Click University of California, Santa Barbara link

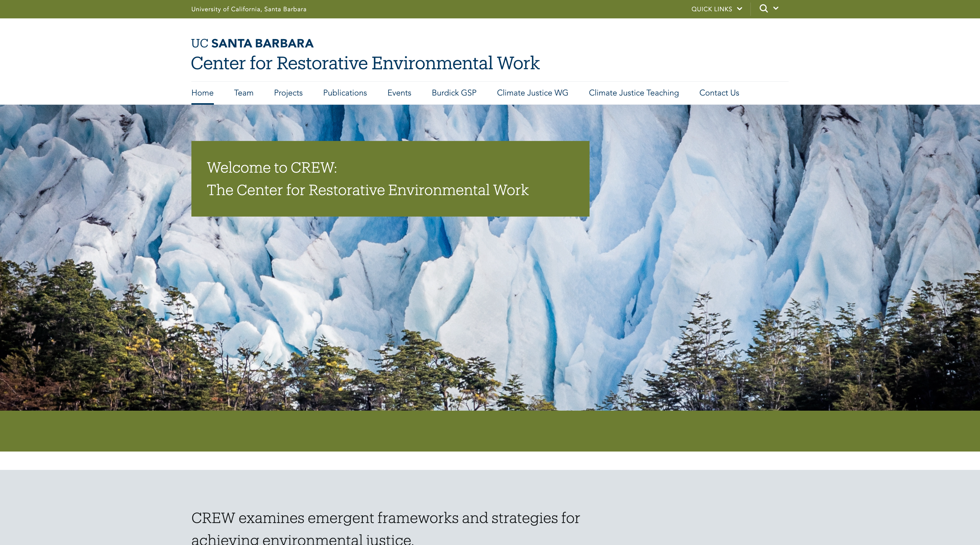click(x=249, y=8)
